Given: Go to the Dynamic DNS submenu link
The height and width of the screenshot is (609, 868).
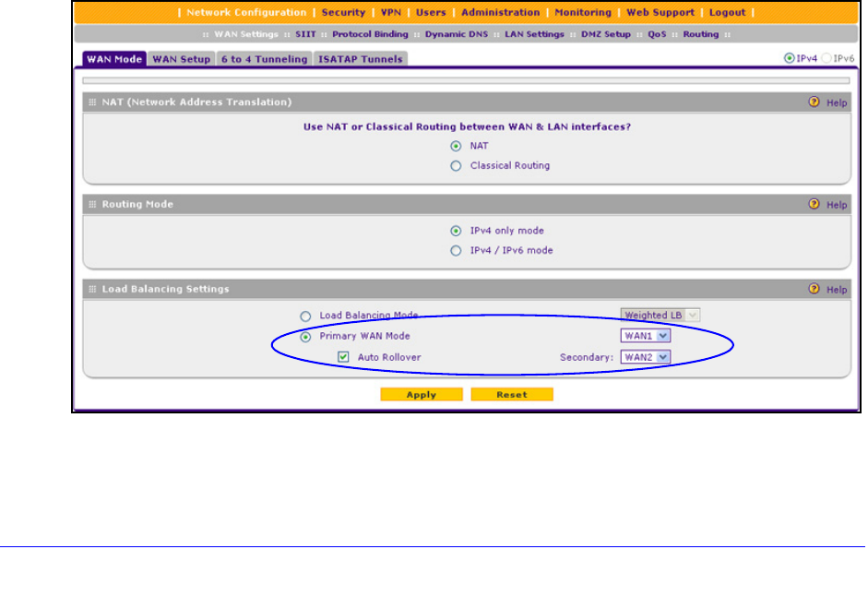Looking at the screenshot, I should [457, 34].
